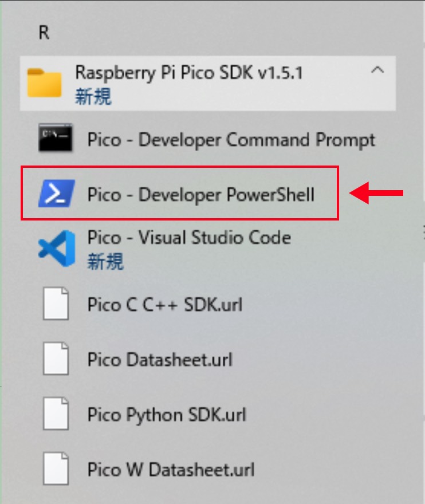Click the 新規 badge under Pico - Visual Studio Code

click(x=105, y=262)
